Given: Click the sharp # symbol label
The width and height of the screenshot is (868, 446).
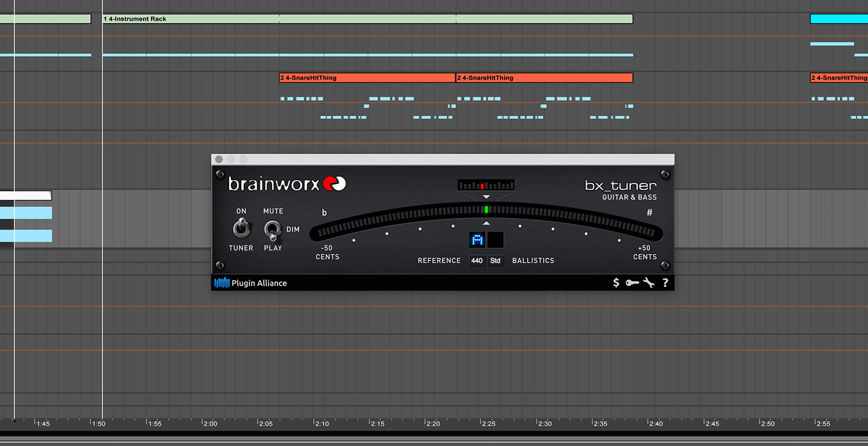Looking at the screenshot, I should coord(649,213).
